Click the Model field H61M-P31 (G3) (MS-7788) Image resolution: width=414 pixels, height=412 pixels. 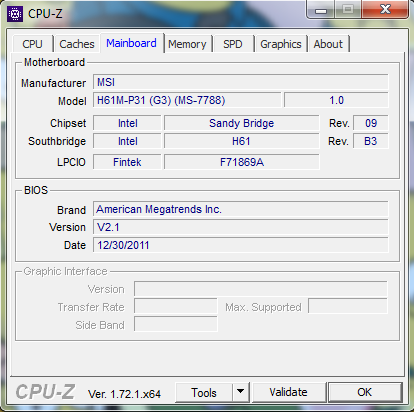pyautogui.click(x=187, y=100)
